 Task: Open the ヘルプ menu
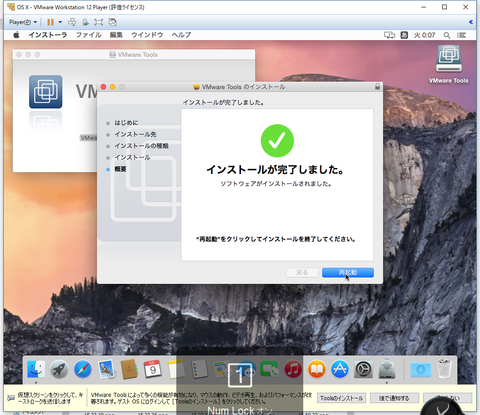point(181,35)
